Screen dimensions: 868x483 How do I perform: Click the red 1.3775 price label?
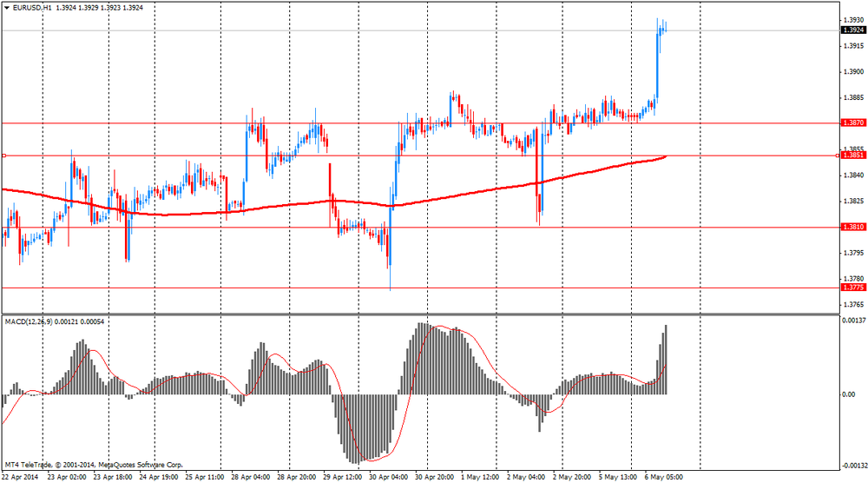[x=852, y=288]
